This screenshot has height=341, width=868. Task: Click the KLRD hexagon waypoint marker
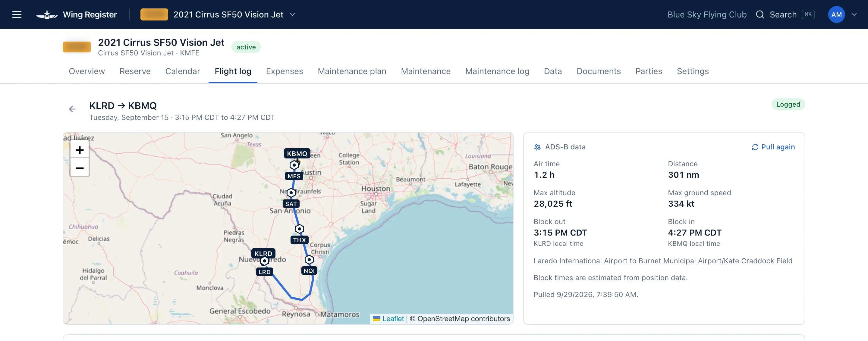point(265,261)
